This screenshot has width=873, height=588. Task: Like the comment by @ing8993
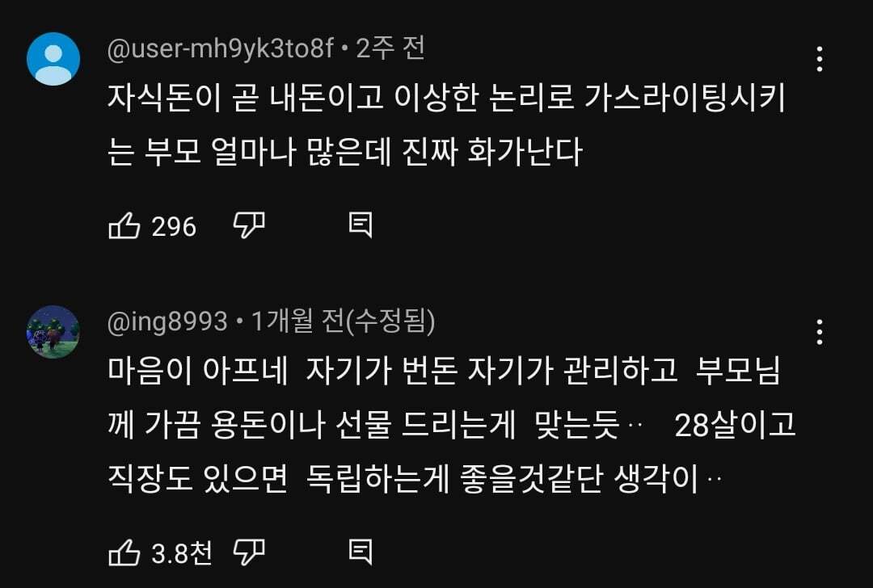point(126,553)
